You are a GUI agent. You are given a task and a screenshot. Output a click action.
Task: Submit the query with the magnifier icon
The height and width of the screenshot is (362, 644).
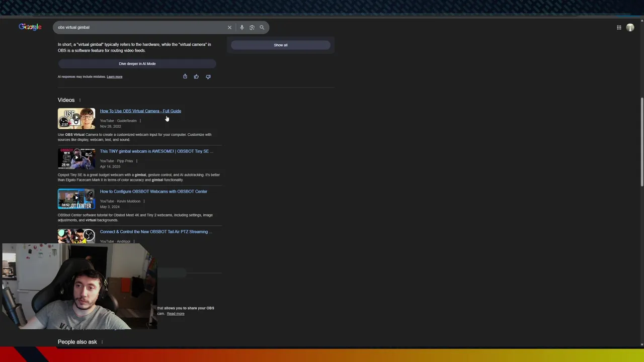coord(262,28)
